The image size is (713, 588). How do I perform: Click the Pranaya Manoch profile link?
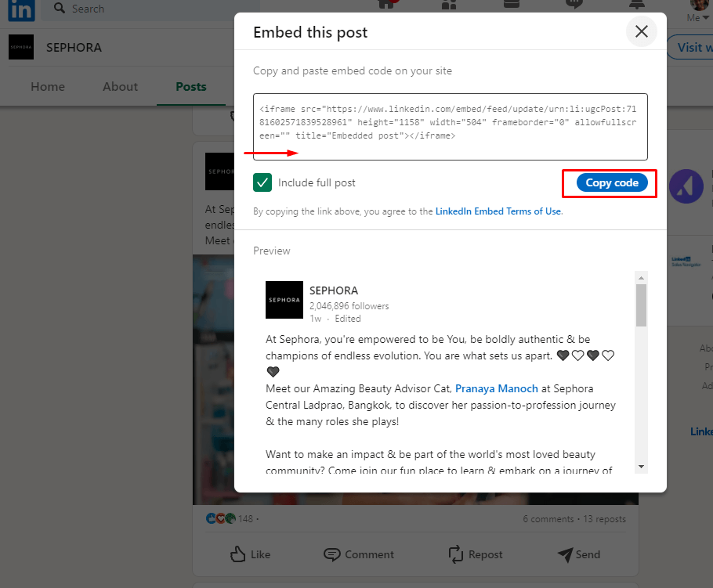point(497,388)
